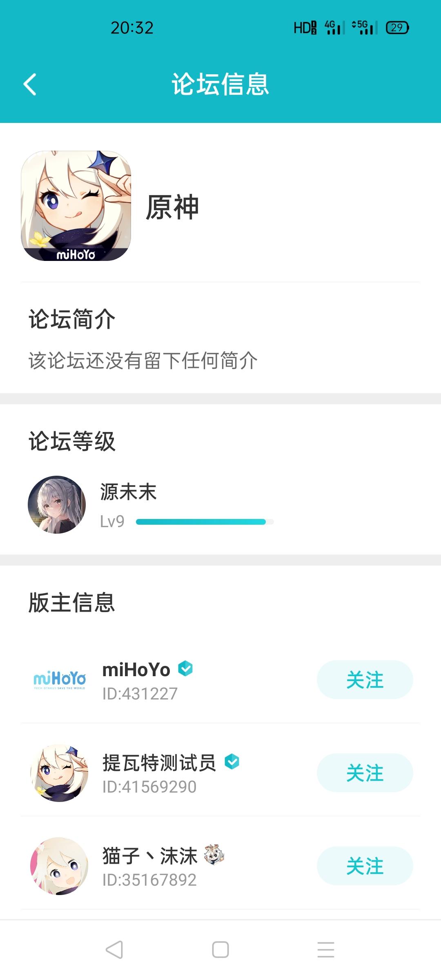Tap miHoYo's verified badge icon

coord(185,668)
